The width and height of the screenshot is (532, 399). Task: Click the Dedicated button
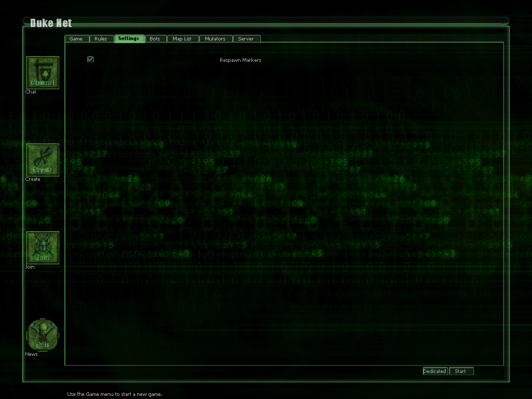coord(435,371)
